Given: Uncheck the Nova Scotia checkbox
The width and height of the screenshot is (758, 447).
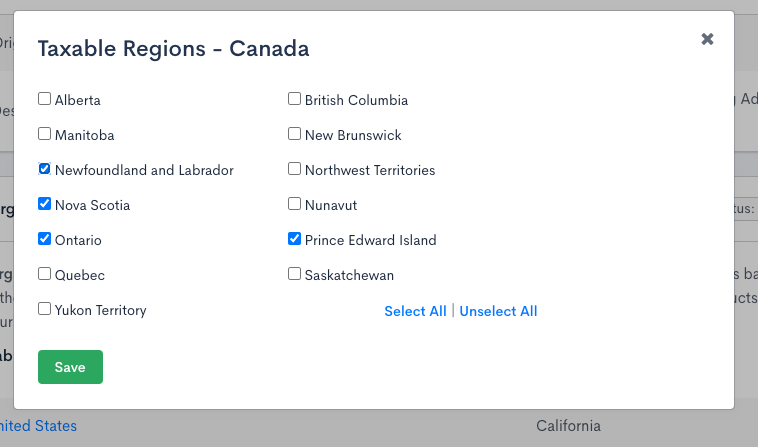Looking at the screenshot, I should pyautogui.click(x=45, y=204).
